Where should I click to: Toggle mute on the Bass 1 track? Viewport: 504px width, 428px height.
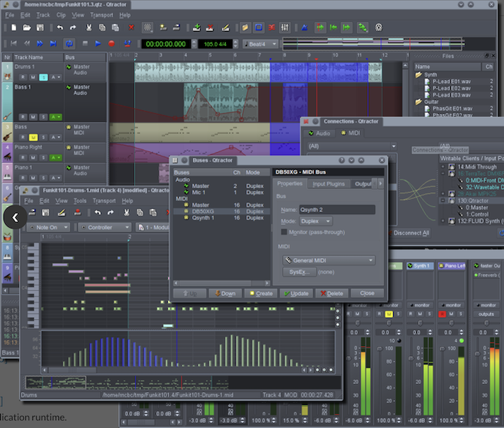[33, 116]
